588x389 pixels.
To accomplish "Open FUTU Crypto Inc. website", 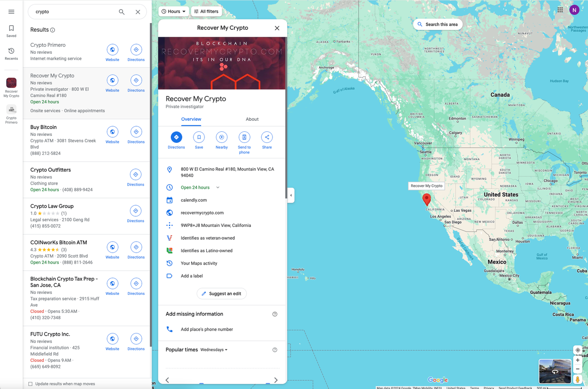I will click(113, 342).
